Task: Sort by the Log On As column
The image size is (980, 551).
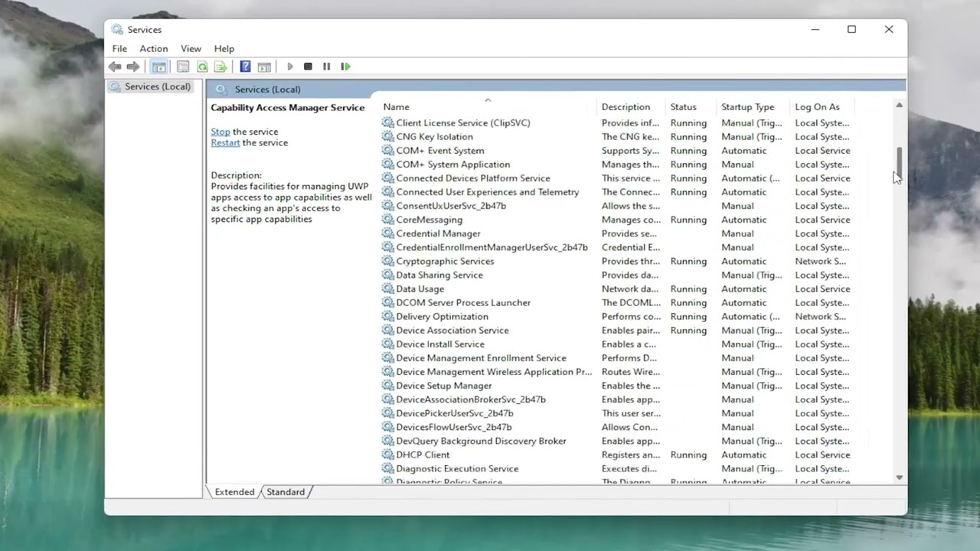Action: click(822, 107)
